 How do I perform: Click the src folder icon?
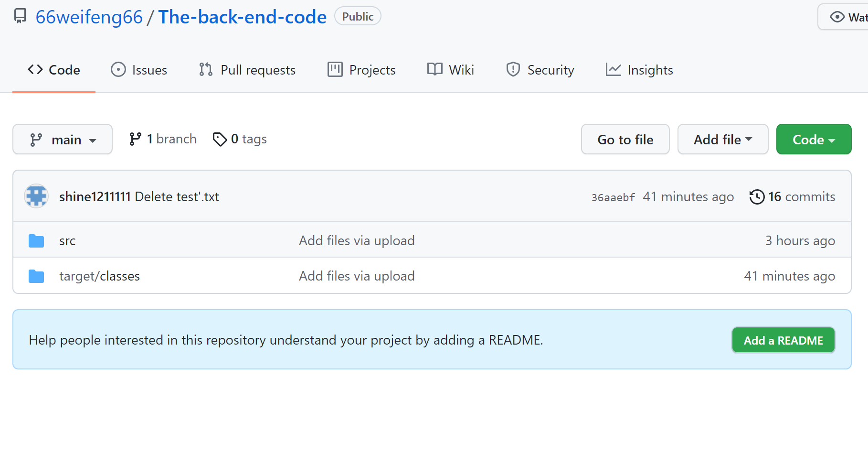36,241
